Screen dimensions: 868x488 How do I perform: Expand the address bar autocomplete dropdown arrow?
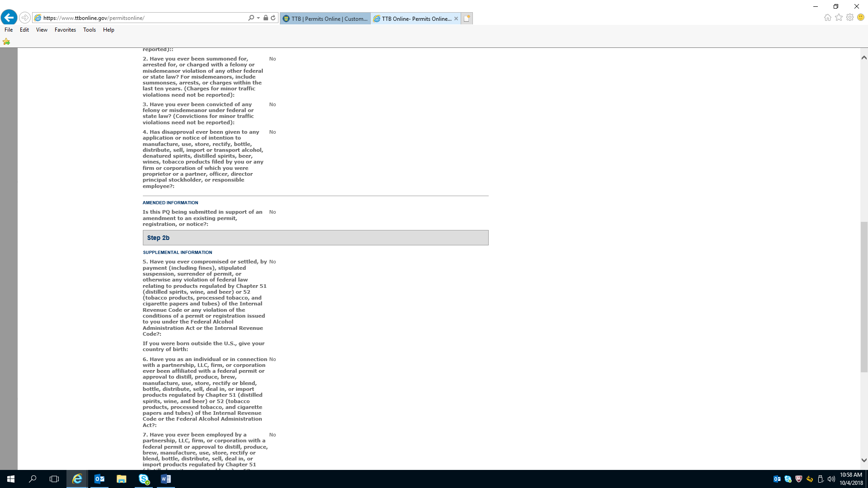[258, 18]
